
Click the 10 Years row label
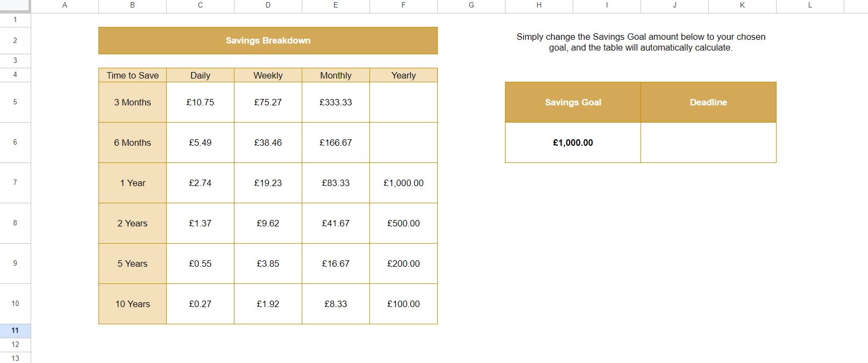132,304
